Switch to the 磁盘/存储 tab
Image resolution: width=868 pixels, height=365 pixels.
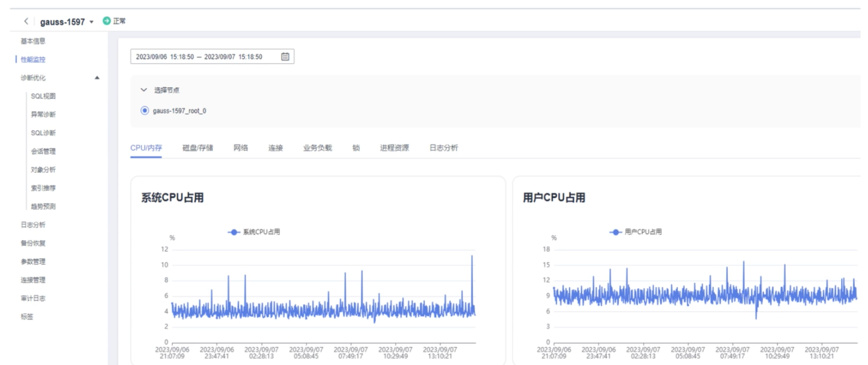[198, 148]
